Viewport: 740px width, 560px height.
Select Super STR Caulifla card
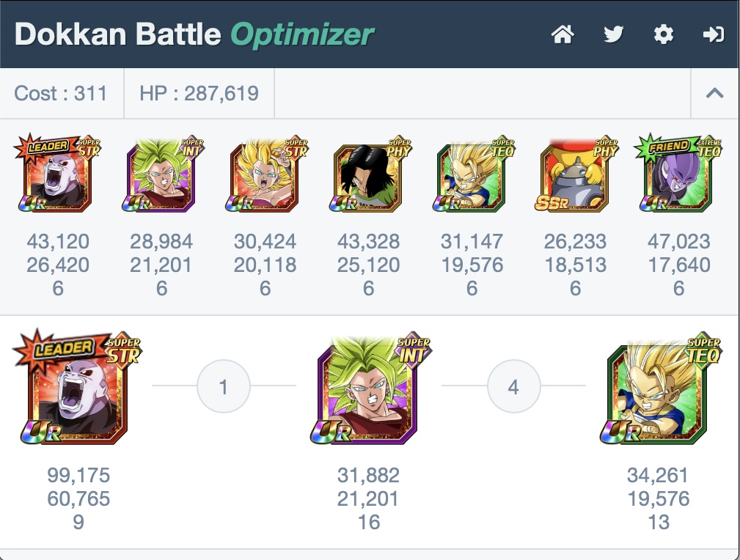click(x=265, y=174)
